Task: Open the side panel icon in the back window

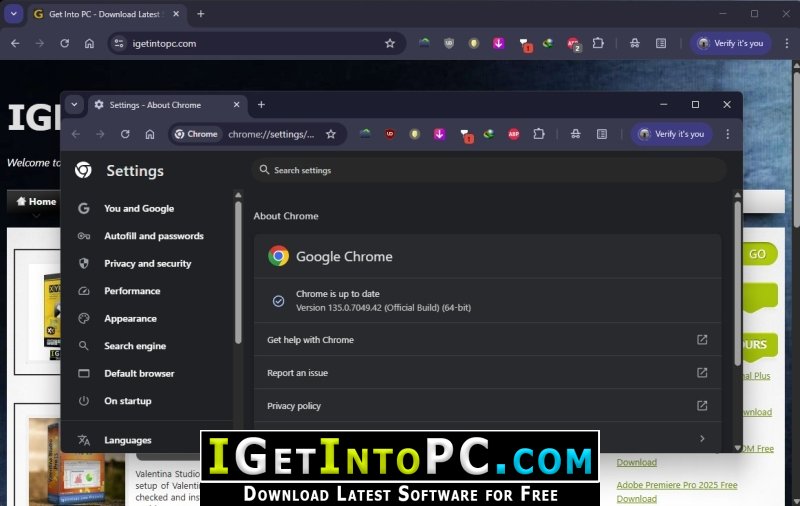Action: click(661, 43)
